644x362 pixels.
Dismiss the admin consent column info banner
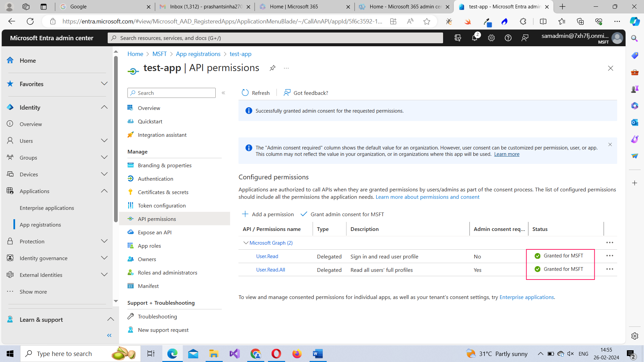click(x=610, y=144)
